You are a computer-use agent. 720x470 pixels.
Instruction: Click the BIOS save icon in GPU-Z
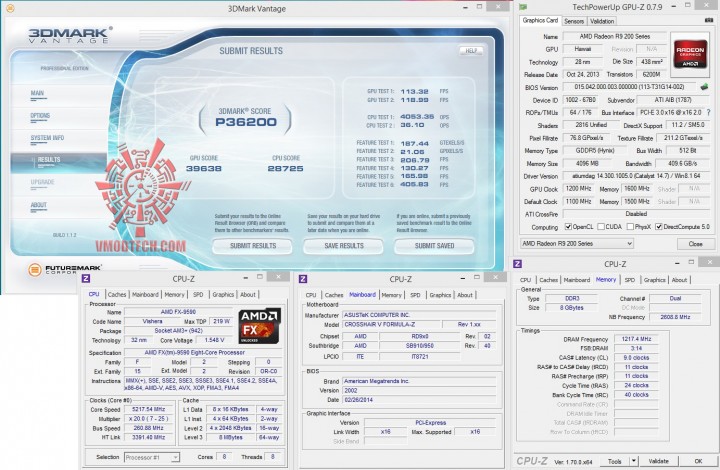(x=703, y=86)
